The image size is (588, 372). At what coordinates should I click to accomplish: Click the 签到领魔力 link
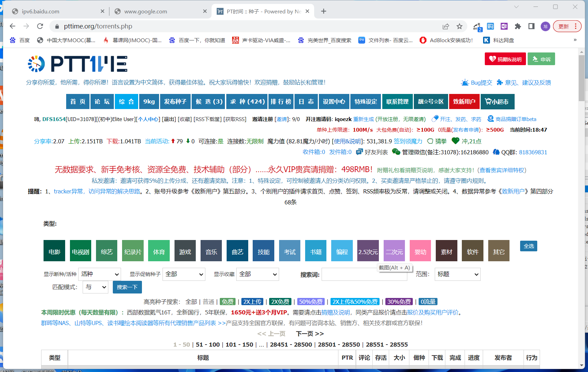point(408,141)
